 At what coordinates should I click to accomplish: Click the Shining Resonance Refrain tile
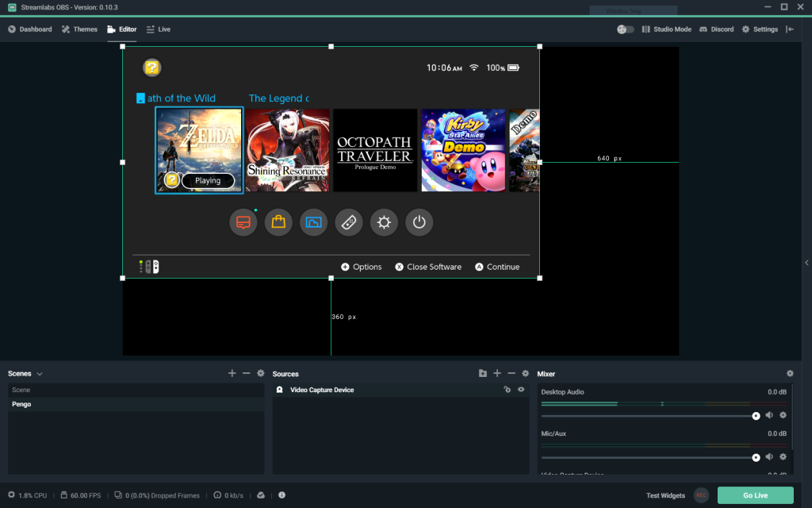pos(287,150)
